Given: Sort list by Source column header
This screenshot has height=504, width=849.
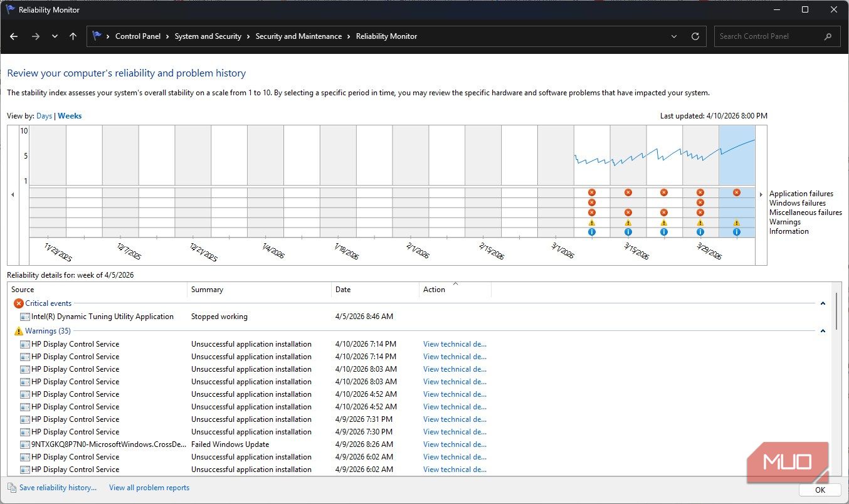Looking at the screenshot, I should tap(98, 290).
